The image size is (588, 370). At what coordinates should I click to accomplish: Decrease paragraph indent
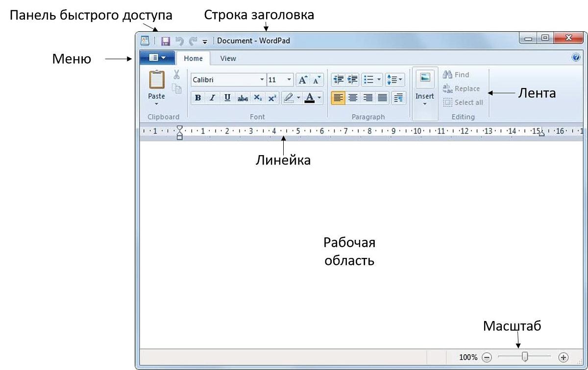(x=338, y=79)
